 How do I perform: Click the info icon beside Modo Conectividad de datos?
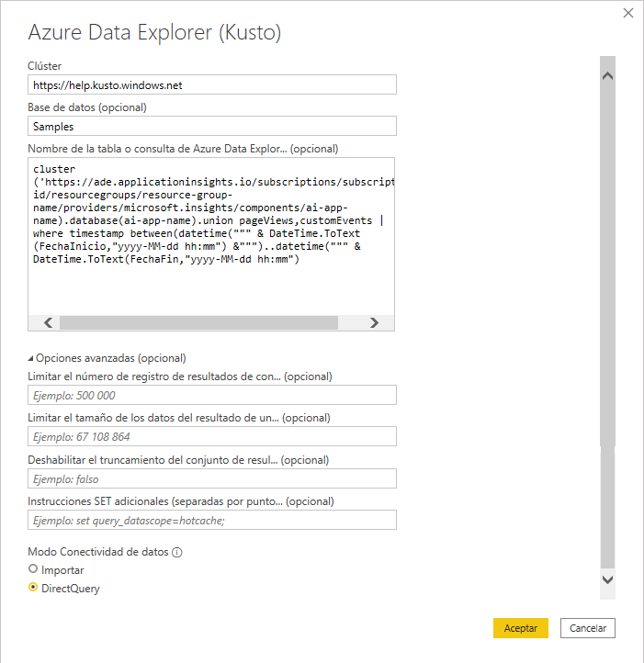177,552
